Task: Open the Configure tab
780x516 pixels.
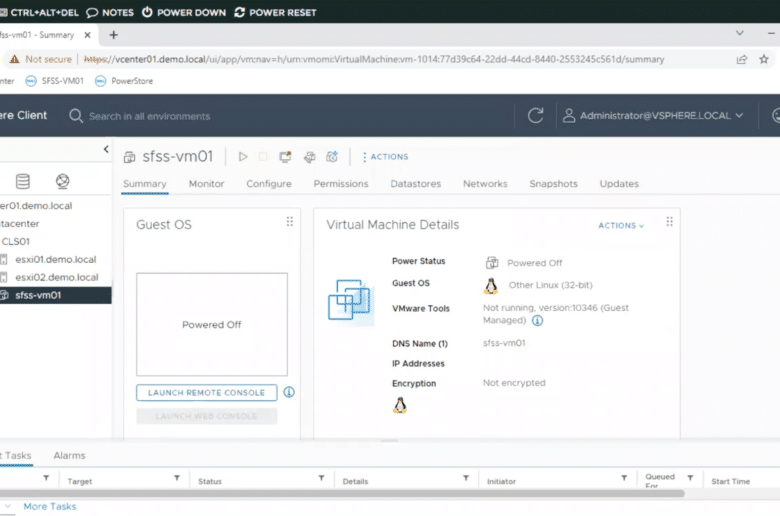Action: (x=269, y=184)
